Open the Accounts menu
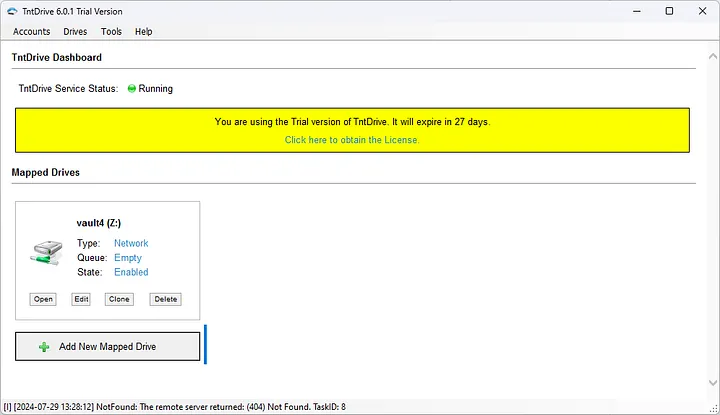Screen dimensions: 720x415 (x=31, y=32)
